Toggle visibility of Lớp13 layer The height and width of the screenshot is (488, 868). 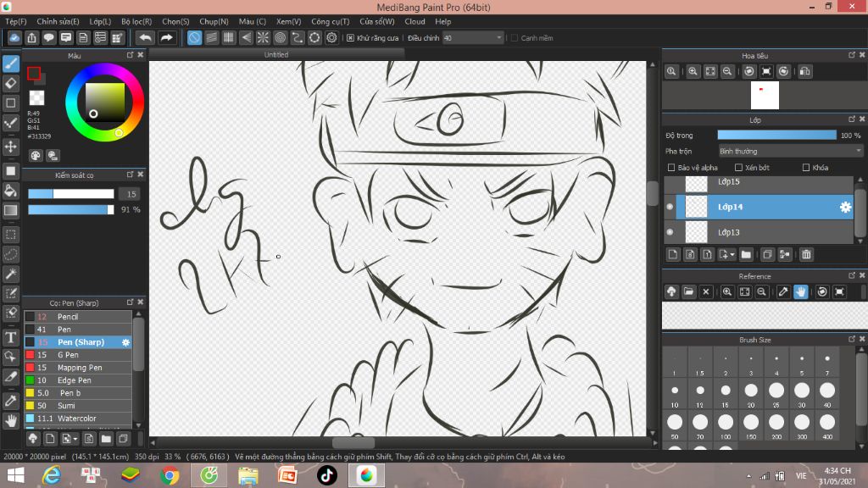pos(670,232)
